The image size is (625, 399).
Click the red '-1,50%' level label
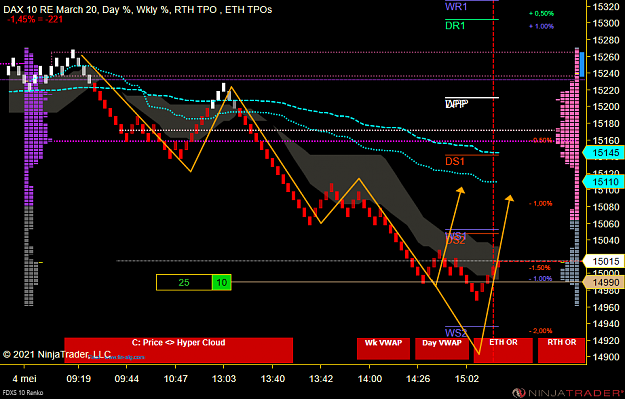pyautogui.click(x=540, y=268)
